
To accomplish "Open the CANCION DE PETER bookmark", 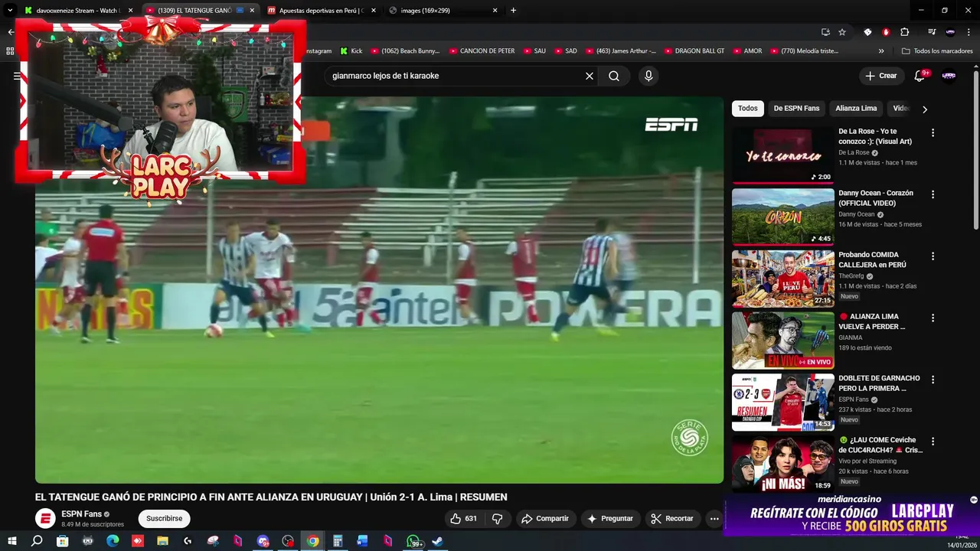I will 482,51.
